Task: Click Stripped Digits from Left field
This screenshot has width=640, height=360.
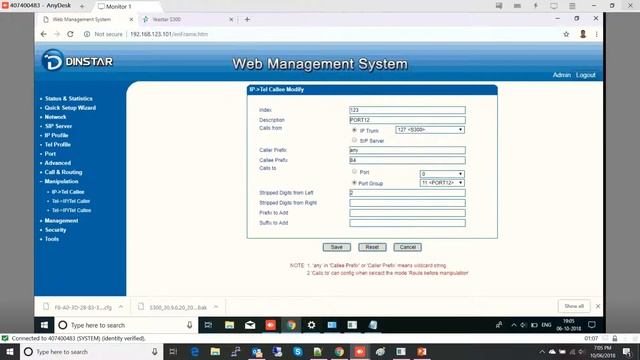Action: pos(407,193)
